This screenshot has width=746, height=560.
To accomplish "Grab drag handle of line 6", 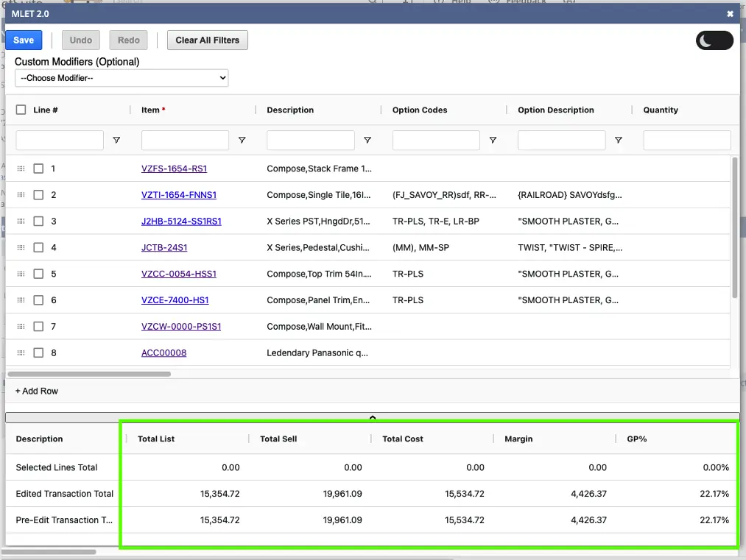I will [21, 300].
